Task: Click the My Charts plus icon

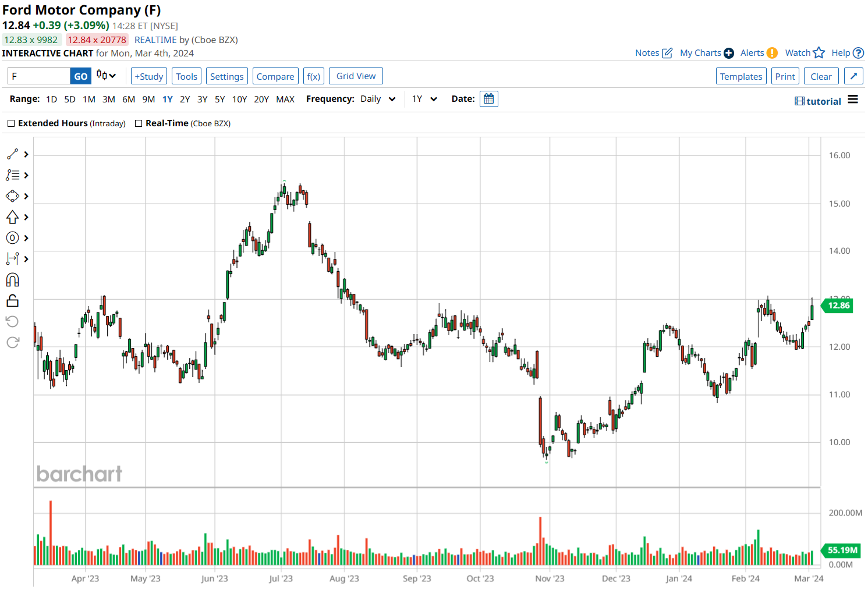Action: click(x=729, y=53)
